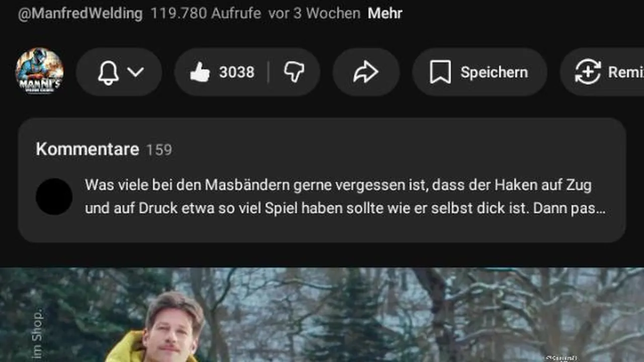Viewport: 644px width, 362px height.
Task: Click the Speichern button label
Action: point(494,72)
